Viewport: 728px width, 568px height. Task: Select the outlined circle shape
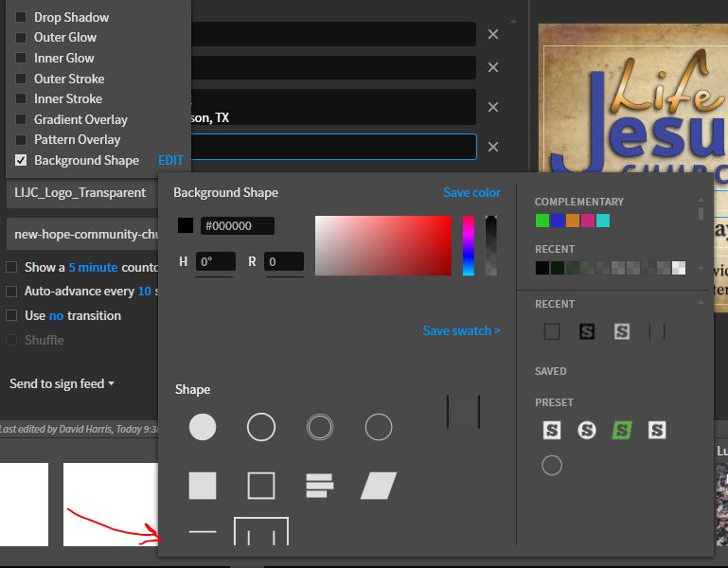(x=261, y=427)
